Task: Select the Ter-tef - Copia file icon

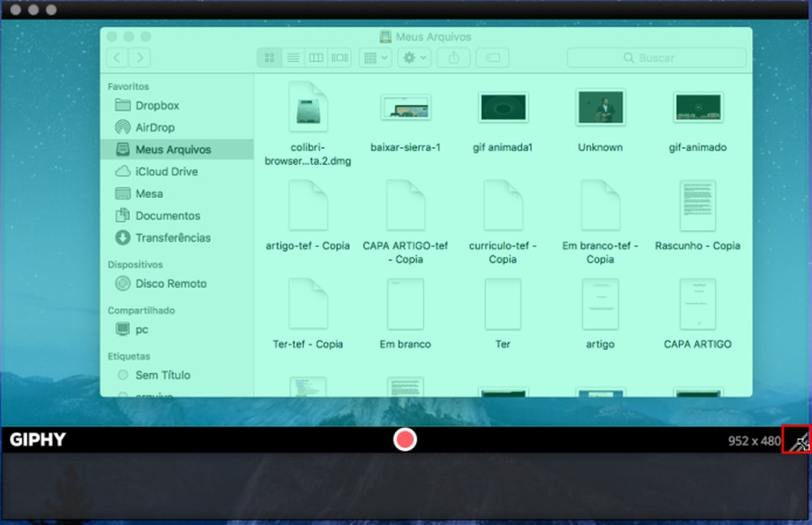Action: [308, 304]
